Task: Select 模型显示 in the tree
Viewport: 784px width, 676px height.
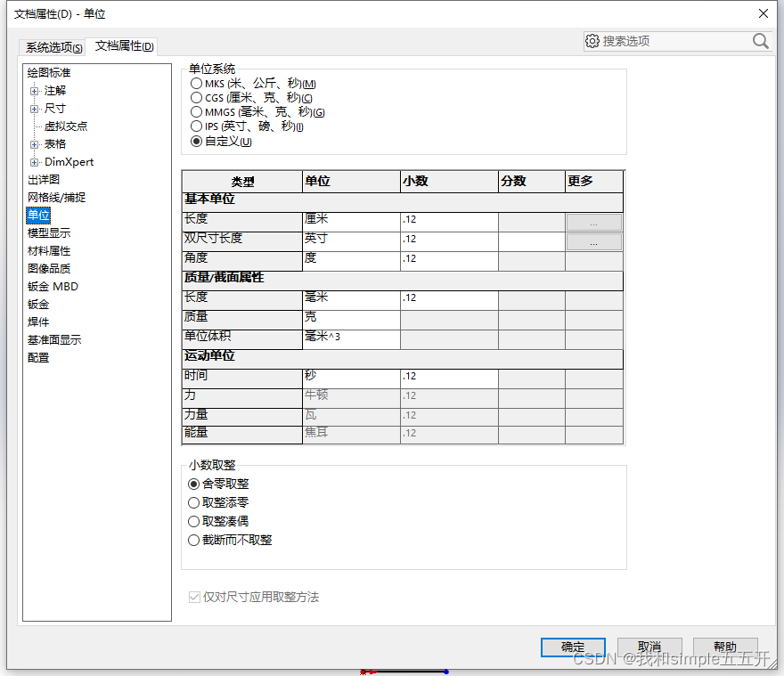Action: (x=49, y=233)
